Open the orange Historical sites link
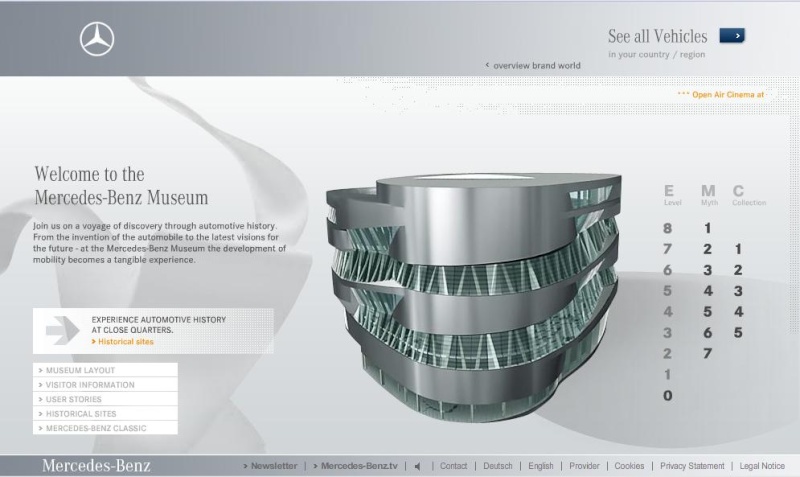Screen dimensions: 800x477 [x=122, y=342]
